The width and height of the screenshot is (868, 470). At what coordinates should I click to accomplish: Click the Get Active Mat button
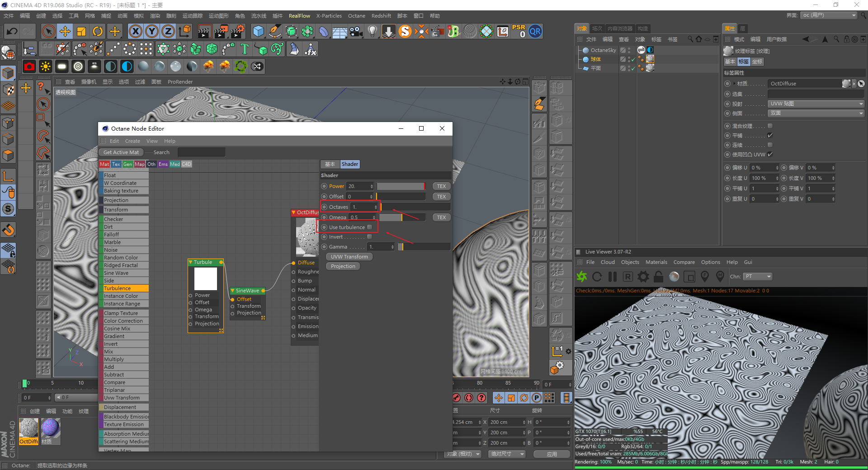click(121, 152)
